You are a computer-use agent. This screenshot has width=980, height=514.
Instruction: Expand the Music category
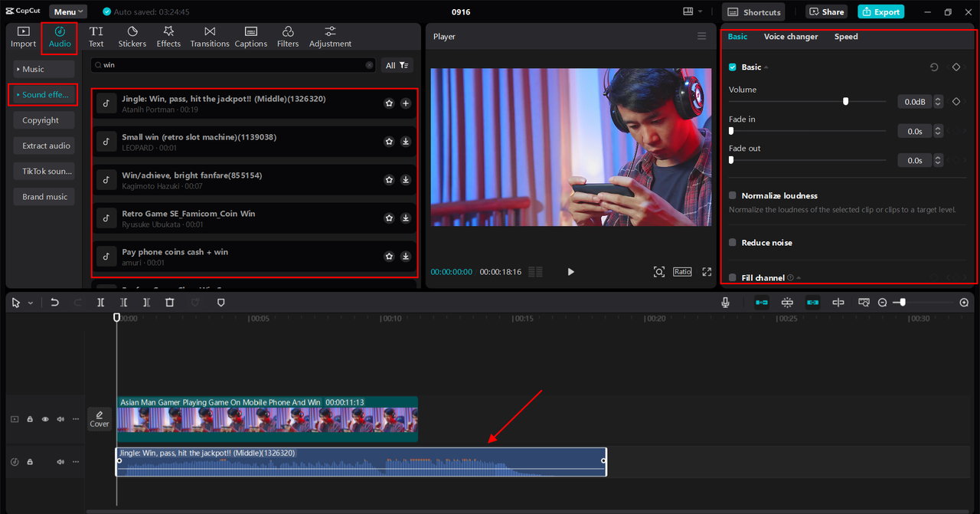pos(43,69)
